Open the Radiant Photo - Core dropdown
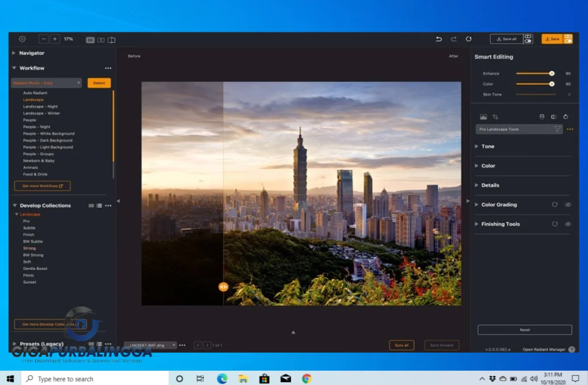 point(47,83)
